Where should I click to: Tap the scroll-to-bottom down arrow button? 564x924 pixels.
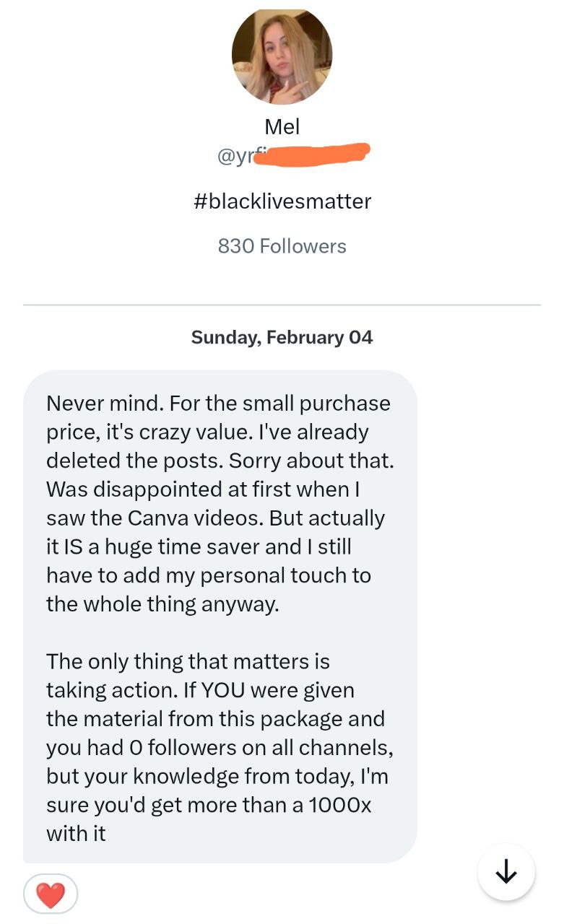pyautogui.click(x=506, y=872)
